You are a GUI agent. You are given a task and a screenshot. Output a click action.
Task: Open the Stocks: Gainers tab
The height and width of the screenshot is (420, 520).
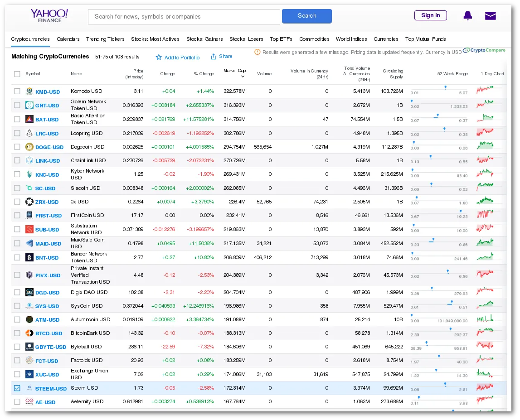pos(204,39)
